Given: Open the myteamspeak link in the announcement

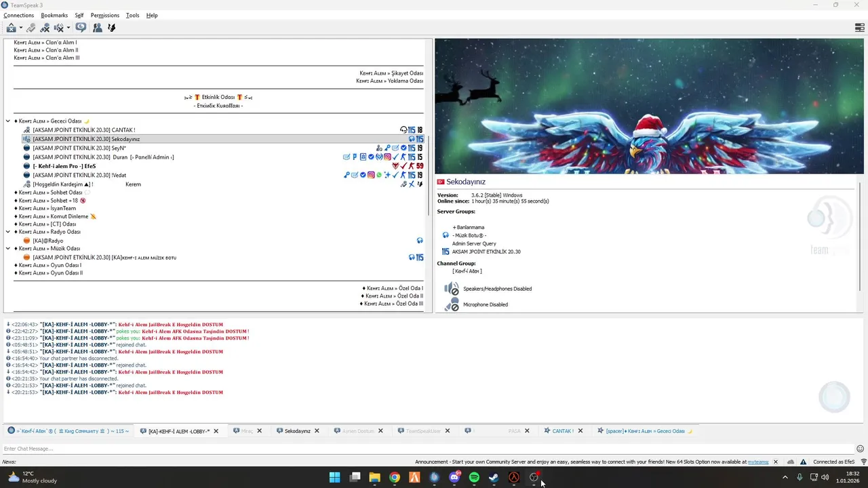Looking at the screenshot, I should pyautogui.click(x=758, y=462).
